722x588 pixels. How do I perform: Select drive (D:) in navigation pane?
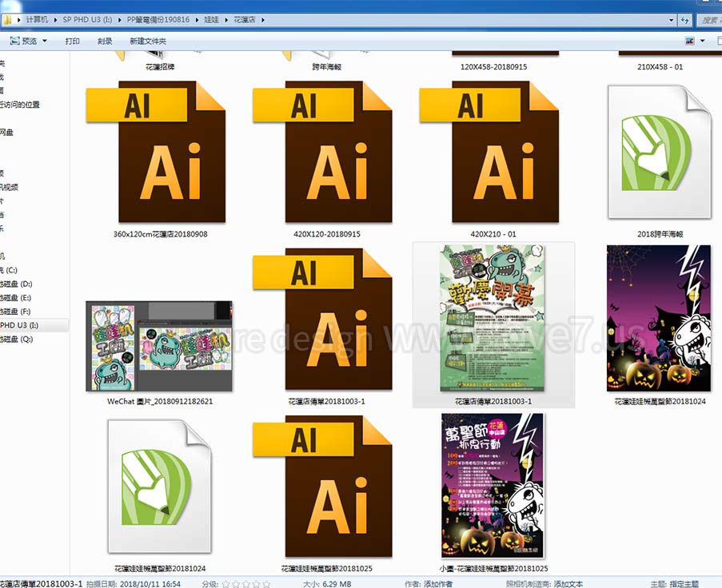pos(16,284)
